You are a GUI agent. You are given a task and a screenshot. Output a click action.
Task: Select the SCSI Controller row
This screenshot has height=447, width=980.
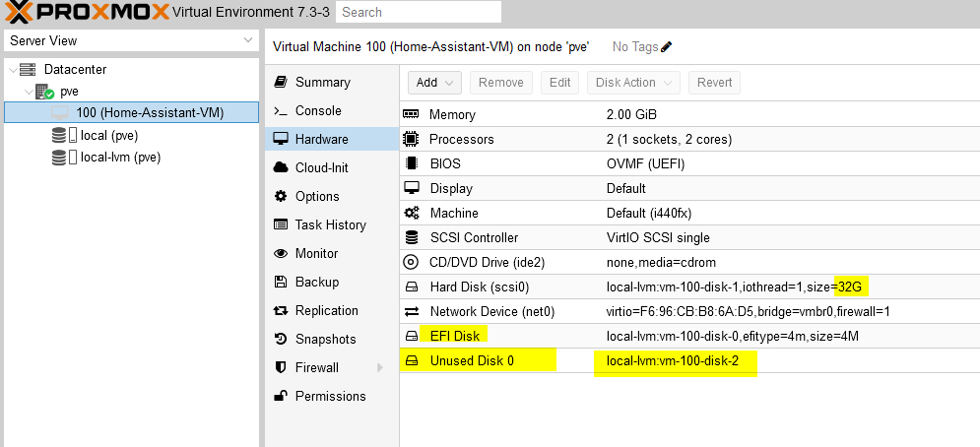tap(689, 237)
